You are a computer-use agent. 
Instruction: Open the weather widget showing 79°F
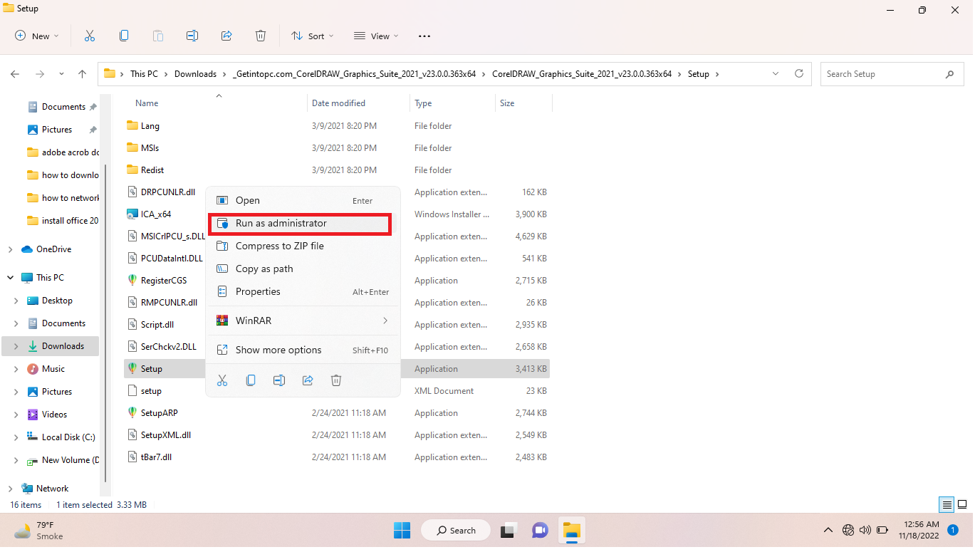39,530
